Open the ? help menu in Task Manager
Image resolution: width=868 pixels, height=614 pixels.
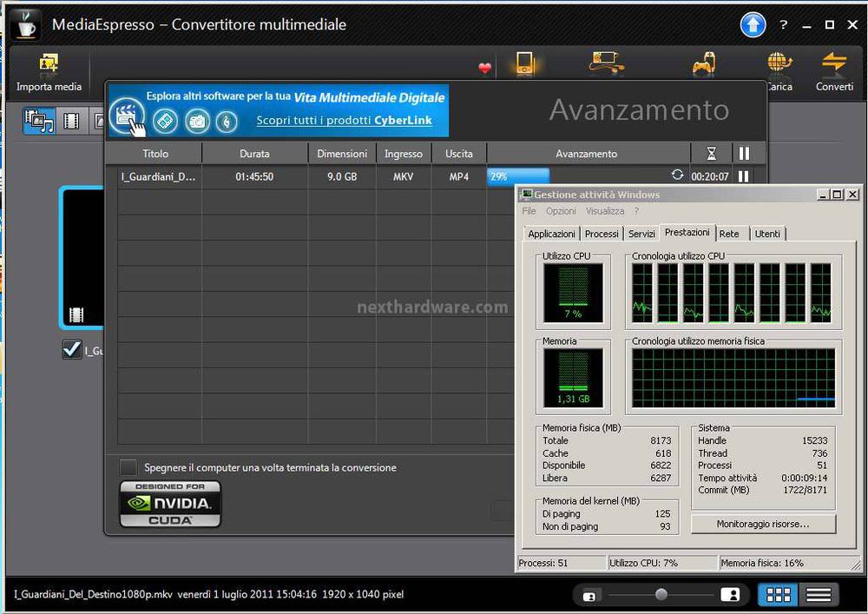pyautogui.click(x=636, y=211)
